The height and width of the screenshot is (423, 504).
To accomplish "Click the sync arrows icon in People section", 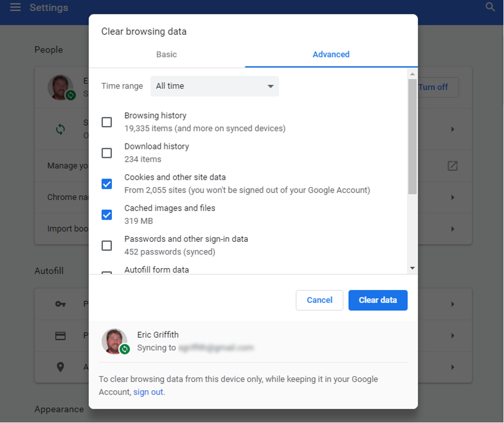I will pos(61,129).
